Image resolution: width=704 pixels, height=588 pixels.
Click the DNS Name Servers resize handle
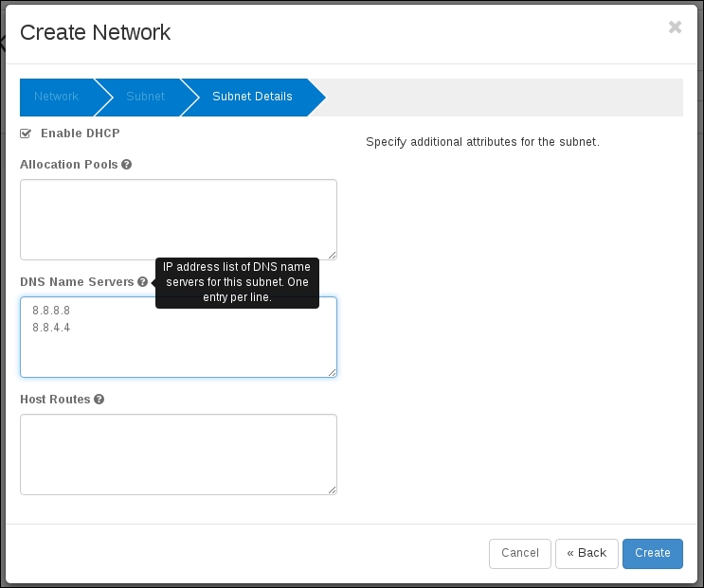(x=332, y=372)
